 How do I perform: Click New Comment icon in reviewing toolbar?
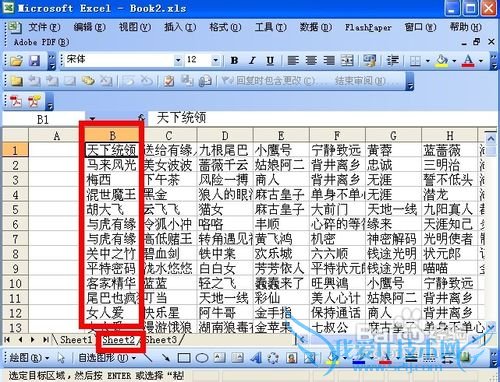(16, 81)
